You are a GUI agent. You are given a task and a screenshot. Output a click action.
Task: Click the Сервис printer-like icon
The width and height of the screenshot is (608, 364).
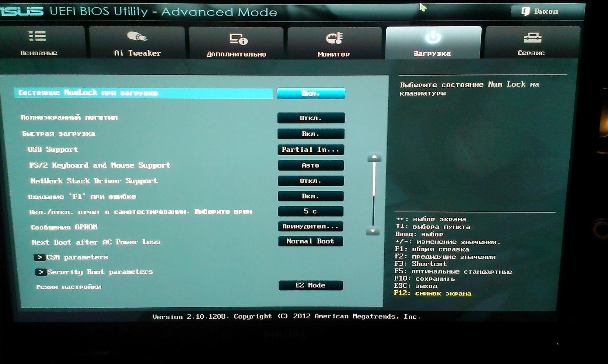[532, 37]
